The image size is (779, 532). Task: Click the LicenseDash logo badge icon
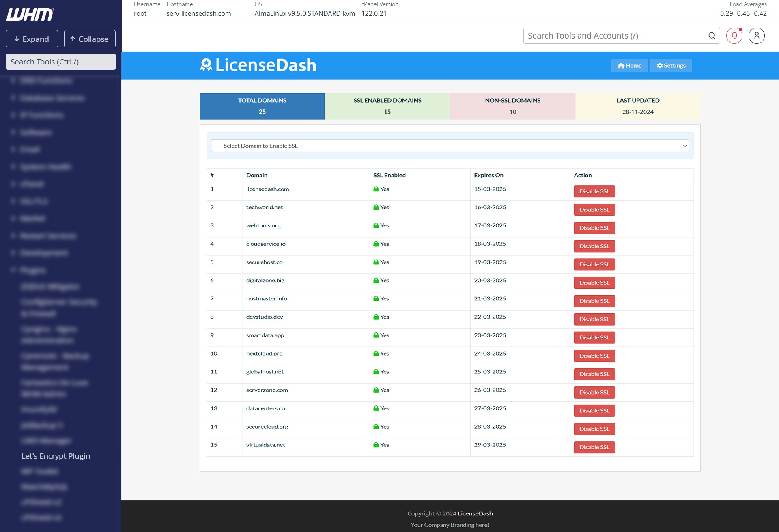pyautogui.click(x=206, y=65)
